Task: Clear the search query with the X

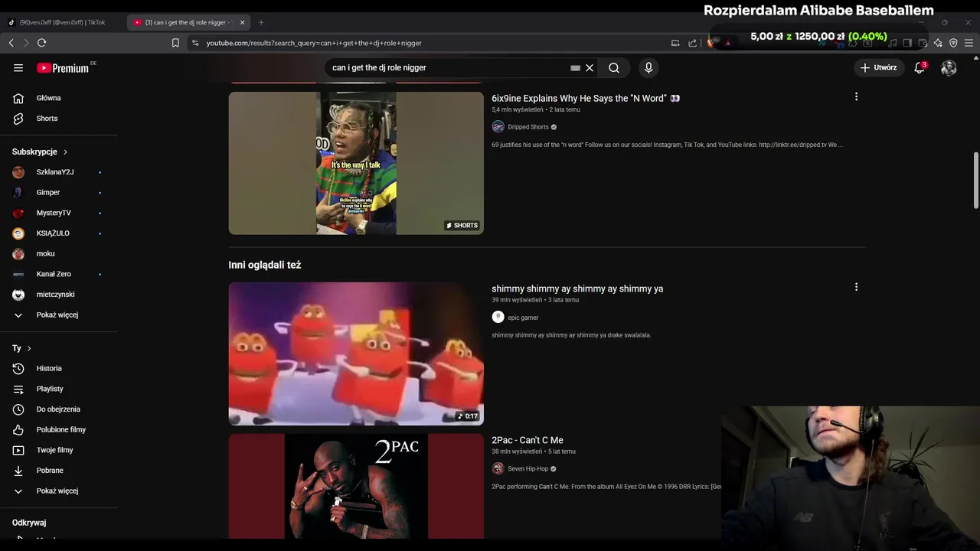Action: (x=590, y=68)
